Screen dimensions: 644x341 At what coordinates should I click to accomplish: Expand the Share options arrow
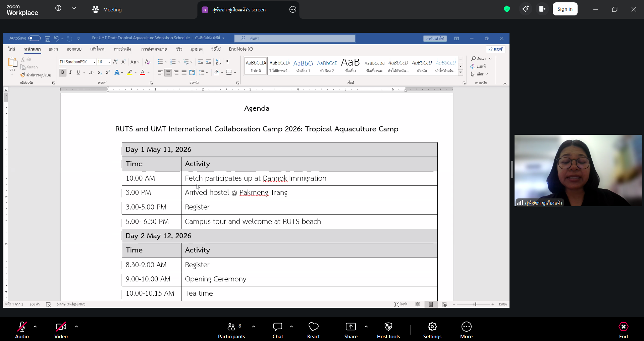[366, 326]
